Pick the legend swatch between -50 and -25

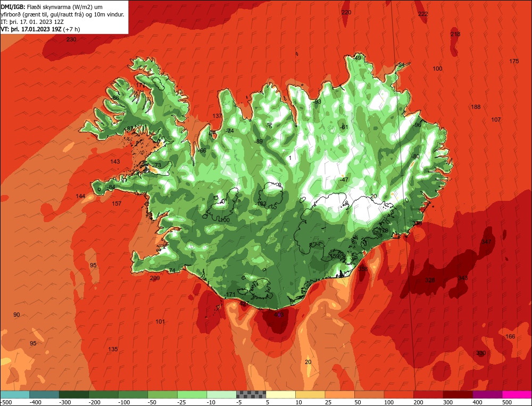[x=162, y=394]
